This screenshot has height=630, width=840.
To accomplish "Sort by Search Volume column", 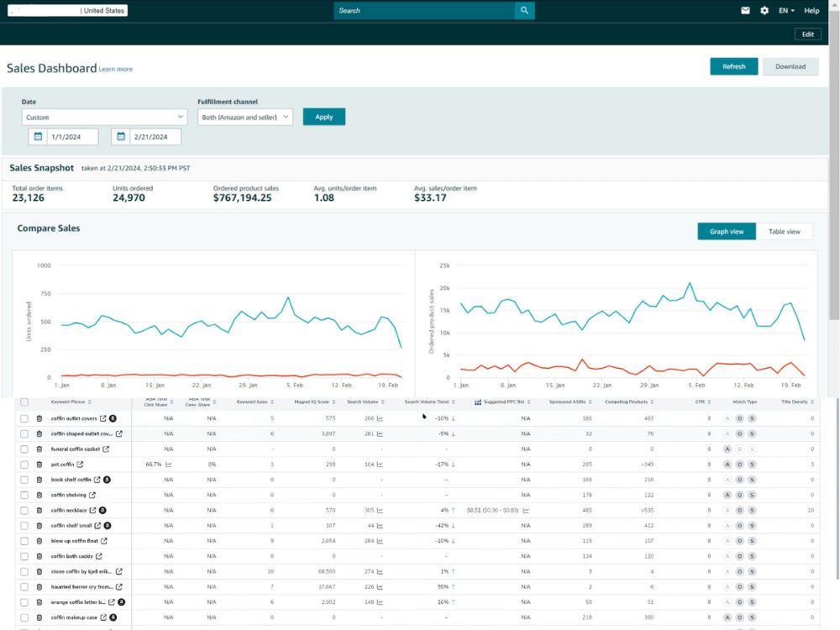I will point(366,402).
